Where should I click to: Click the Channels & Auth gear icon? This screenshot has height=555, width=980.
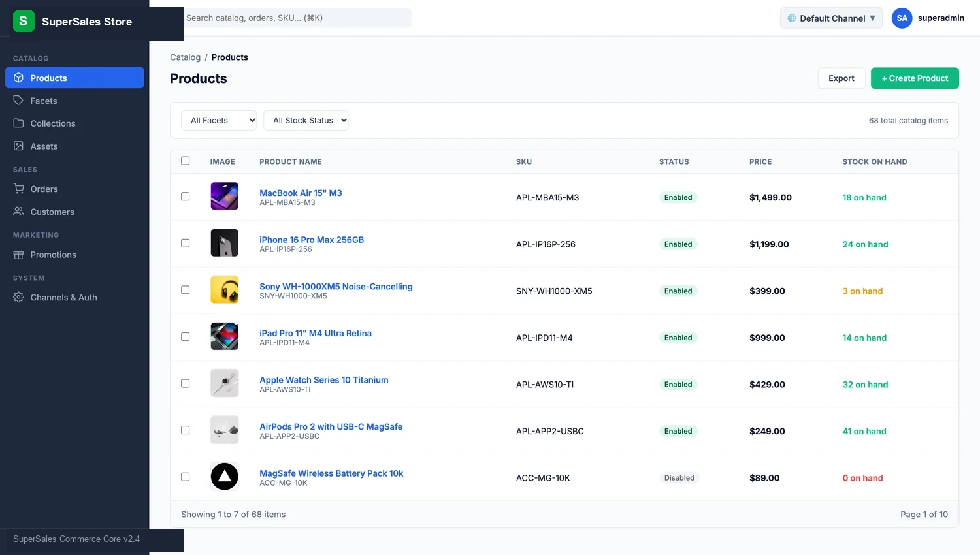click(x=19, y=297)
